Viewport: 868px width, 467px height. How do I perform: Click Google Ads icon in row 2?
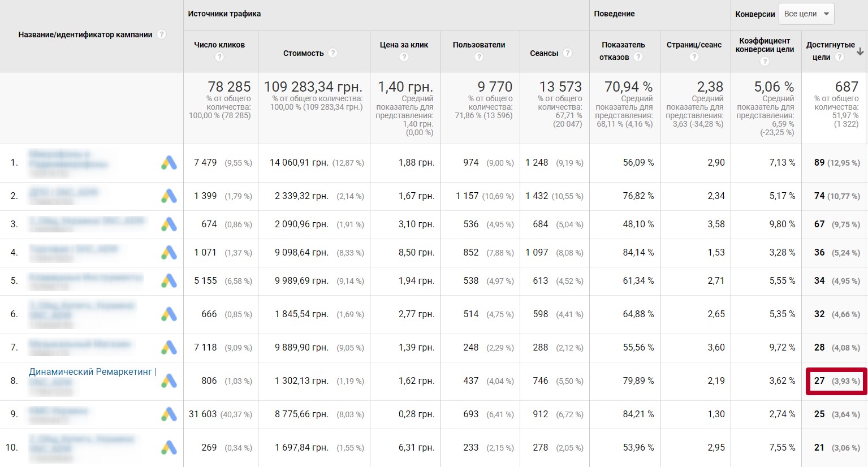tap(169, 196)
